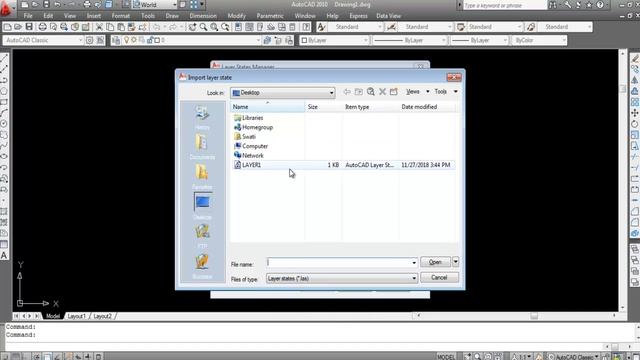Expand the File name history dropdown arrow
This screenshot has width=640, height=360.
[414, 262]
